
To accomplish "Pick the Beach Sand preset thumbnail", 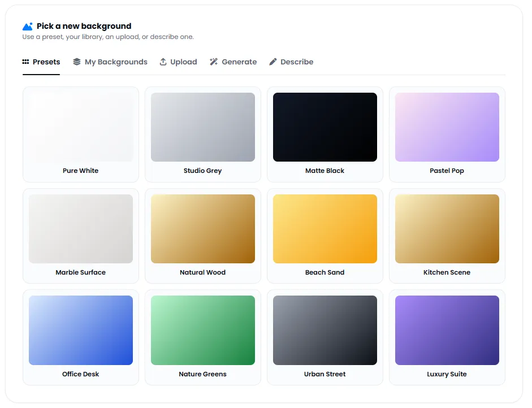I will click(325, 229).
